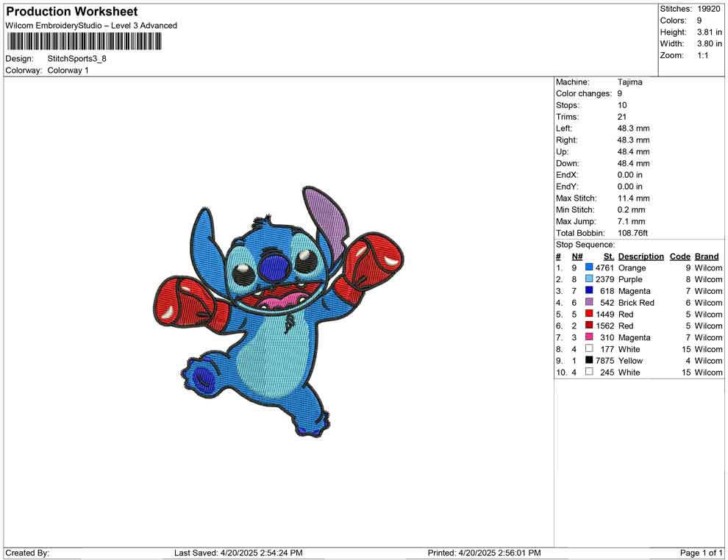
Task: Click the Description column header
Action: [x=640, y=256]
